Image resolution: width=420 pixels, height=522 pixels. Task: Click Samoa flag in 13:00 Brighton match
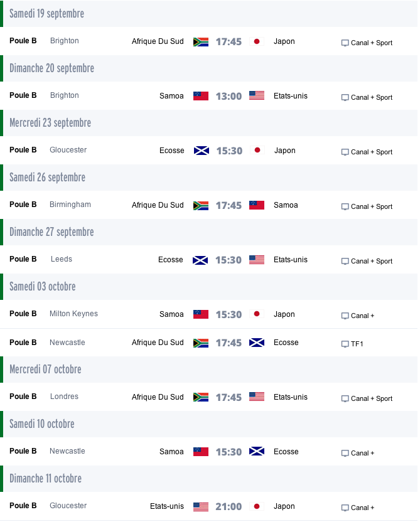201,96
